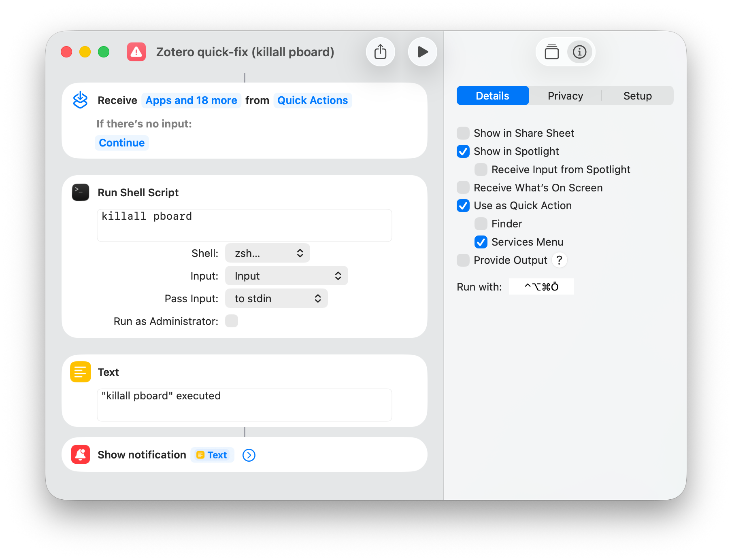Image resolution: width=732 pixels, height=560 pixels.
Task: Change the Continue no-input behavior
Action: point(122,143)
